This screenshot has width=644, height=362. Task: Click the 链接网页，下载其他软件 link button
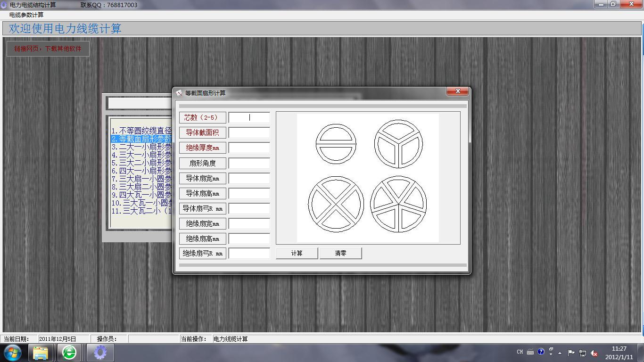click(48, 49)
